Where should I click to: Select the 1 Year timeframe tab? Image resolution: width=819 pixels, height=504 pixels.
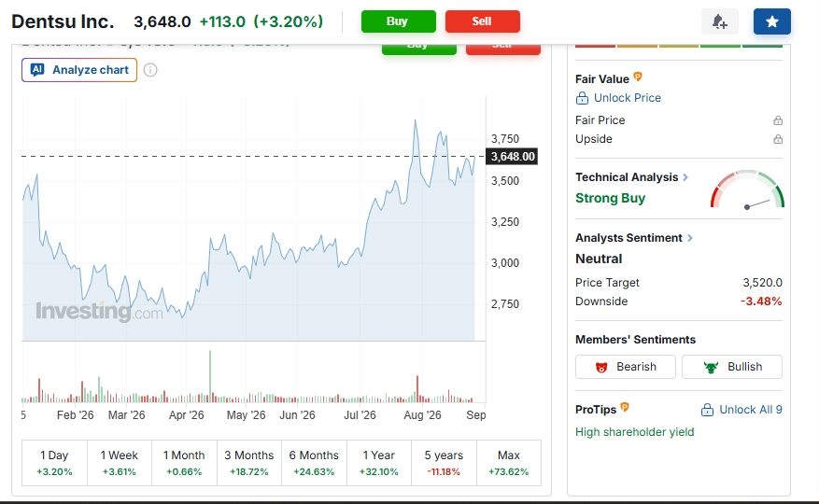(379, 463)
